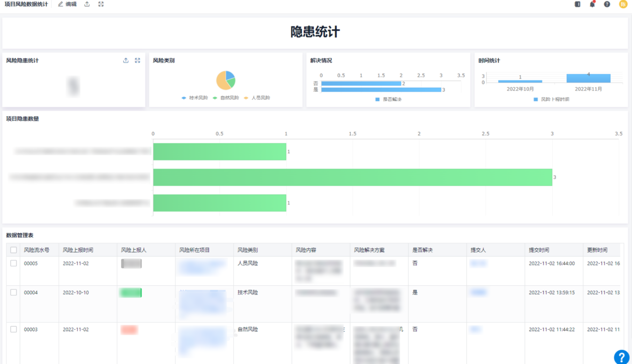Toggle 技术风险 legend in pie chart
632x364 pixels.
pyautogui.click(x=194, y=98)
